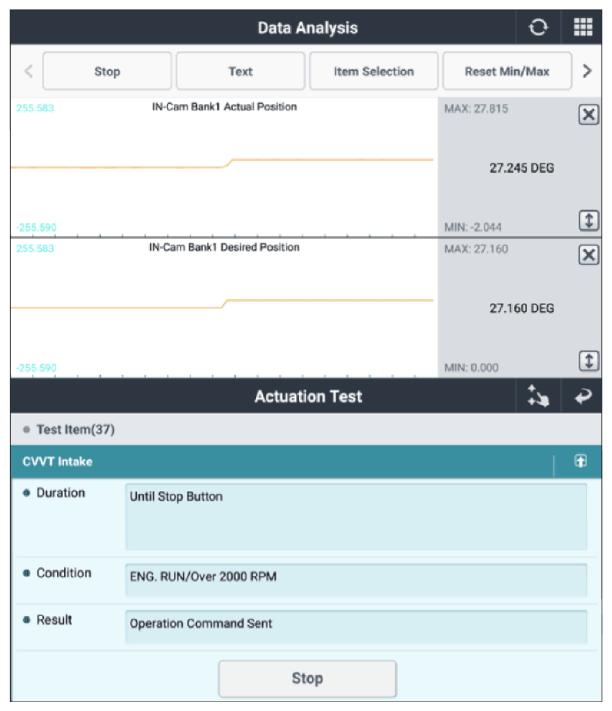Click the back arrow in Actuation Test header
This screenshot has height=711, width=612.
583,396
